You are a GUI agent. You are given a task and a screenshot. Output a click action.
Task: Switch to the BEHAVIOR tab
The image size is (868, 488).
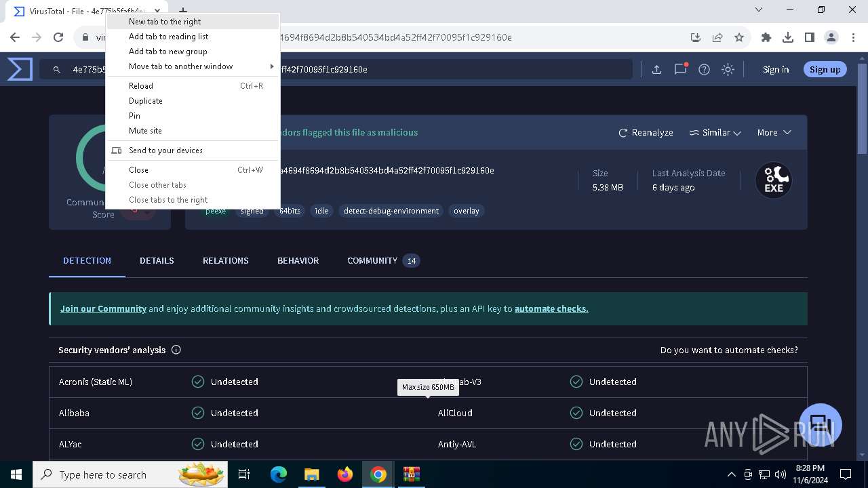point(298,260)
